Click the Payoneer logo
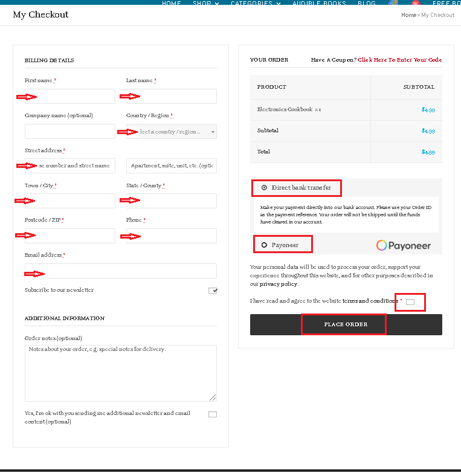 tap(404, 245)
